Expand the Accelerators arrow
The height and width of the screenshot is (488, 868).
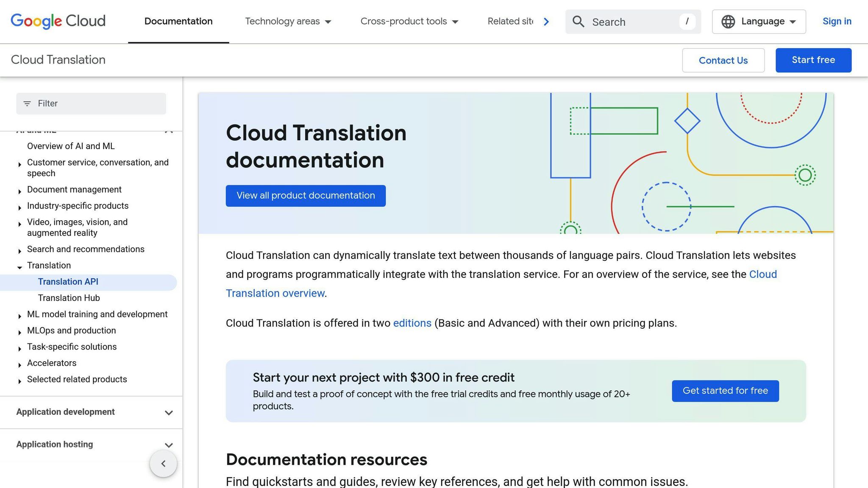coord(19,365)
